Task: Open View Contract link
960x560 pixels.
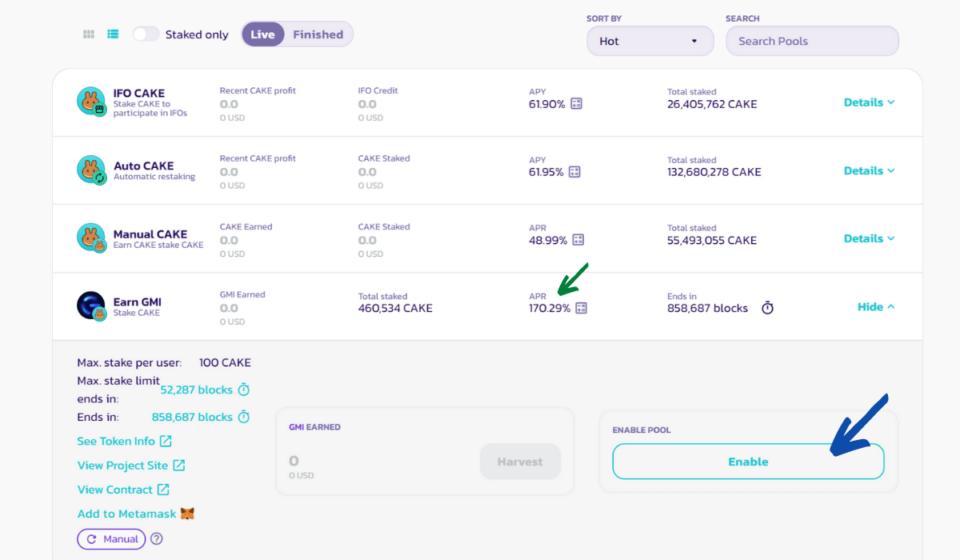Action: coord(123,489)
